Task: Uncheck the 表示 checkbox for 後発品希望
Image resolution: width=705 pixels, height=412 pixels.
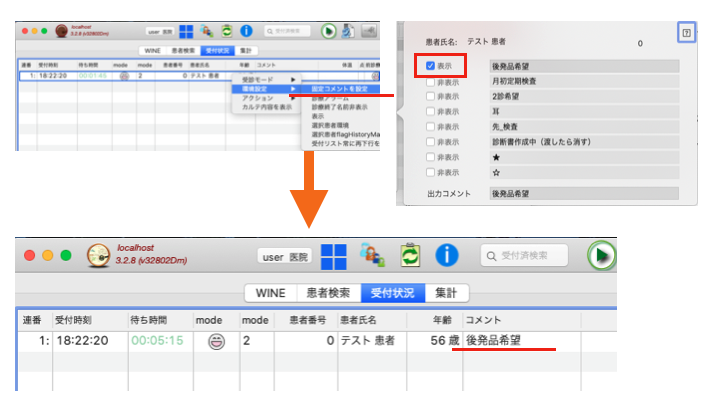Action: coord(430,66)
